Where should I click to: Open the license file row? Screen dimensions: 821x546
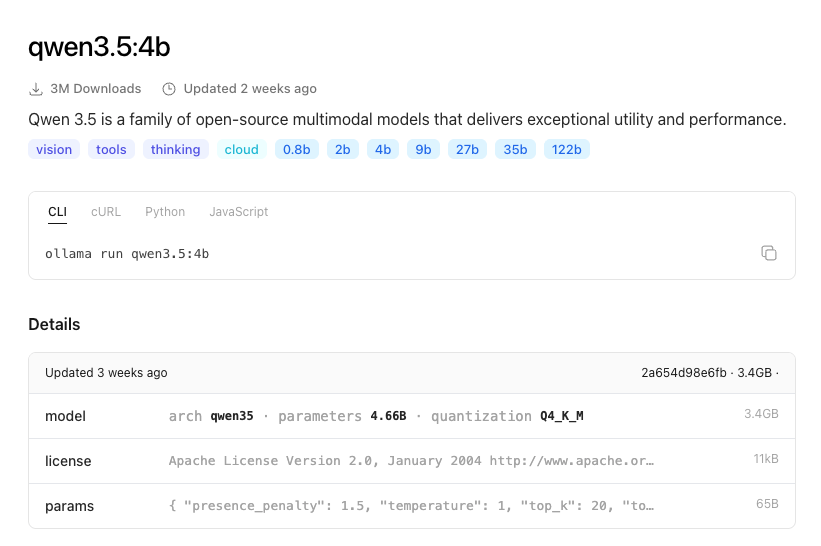411,461
